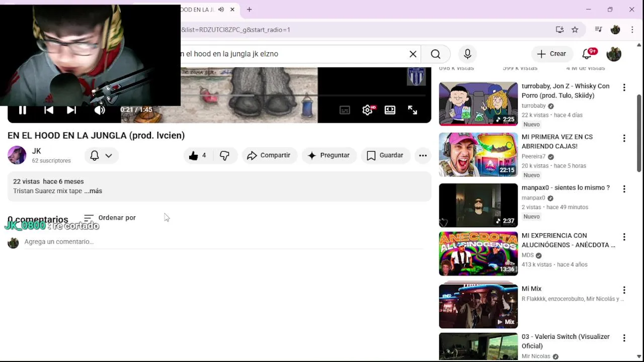
Task: Open manpax0 video thumbnail
Action: (478, 205)
